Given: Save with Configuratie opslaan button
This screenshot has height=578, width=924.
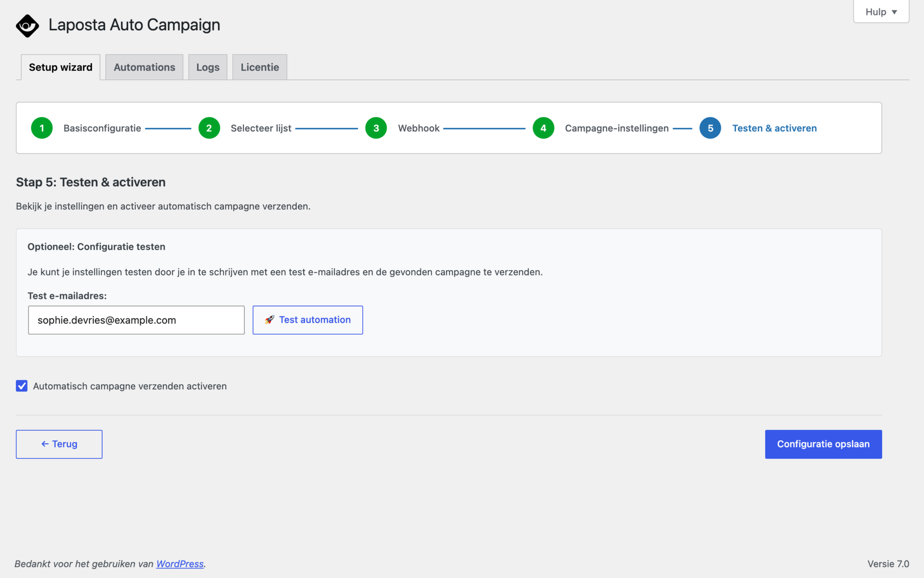Looking at the screenshot, I should click(823, 444).
